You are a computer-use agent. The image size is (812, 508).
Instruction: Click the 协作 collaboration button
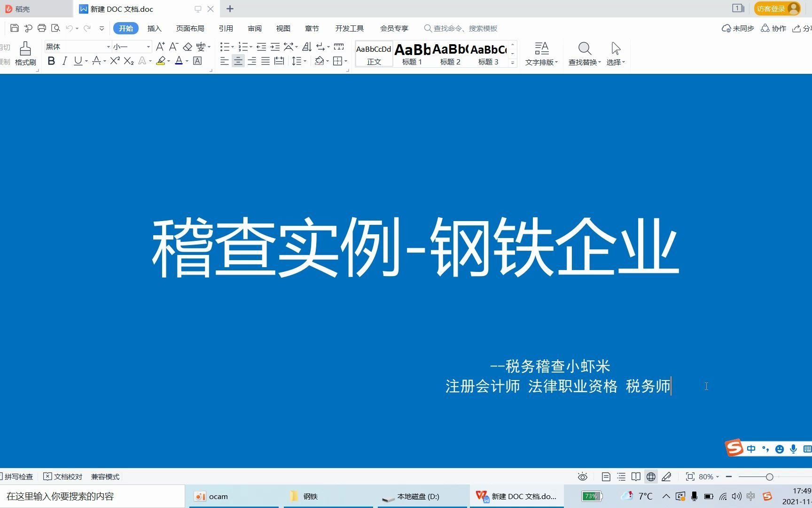(773, 28)
